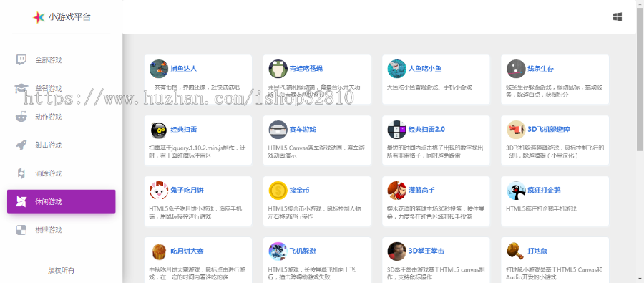644x283 pixels.
Task: Switch to 动作游戏 category
Action: point(62,116)
